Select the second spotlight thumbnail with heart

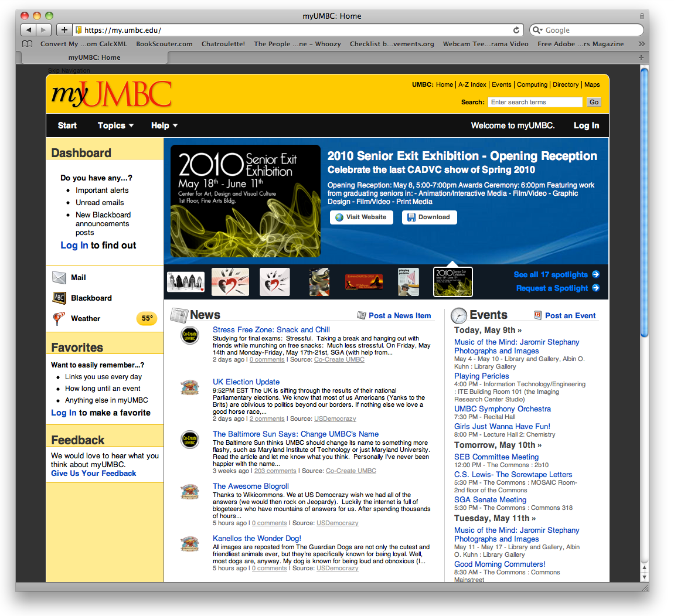[230, 282]
